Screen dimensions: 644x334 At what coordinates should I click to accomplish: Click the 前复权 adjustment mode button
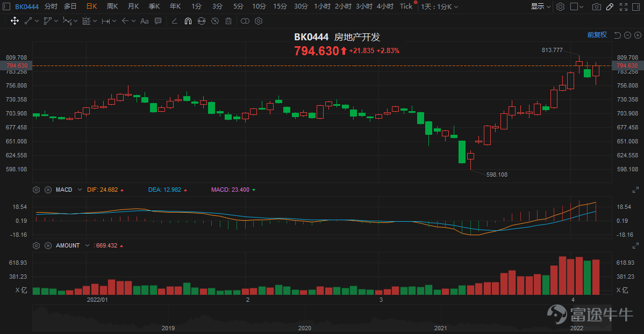click(x=597, y=35)
